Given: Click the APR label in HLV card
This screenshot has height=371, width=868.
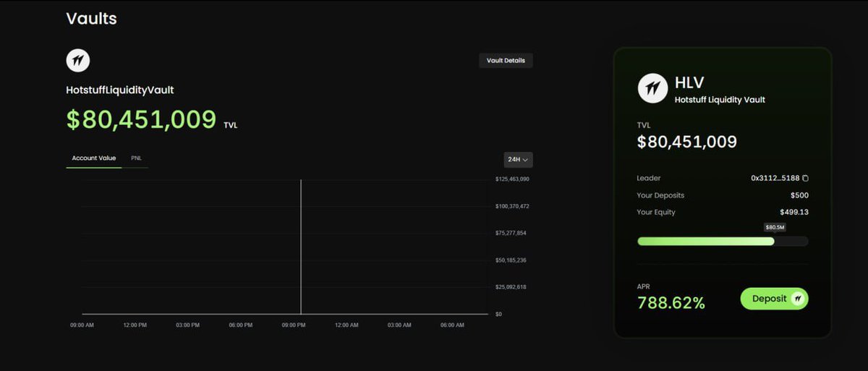Looking at the screenshot, I should click(644, 286).
